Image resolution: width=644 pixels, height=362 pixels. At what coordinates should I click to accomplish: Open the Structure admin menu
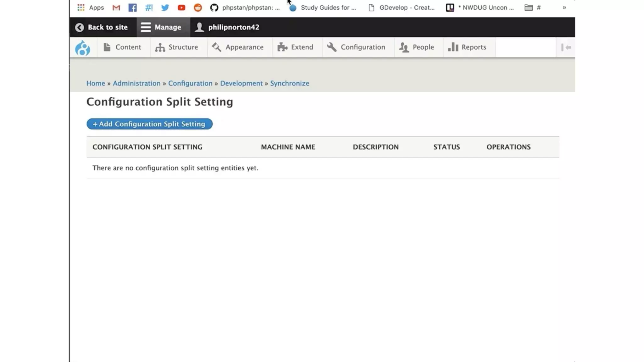177,47
